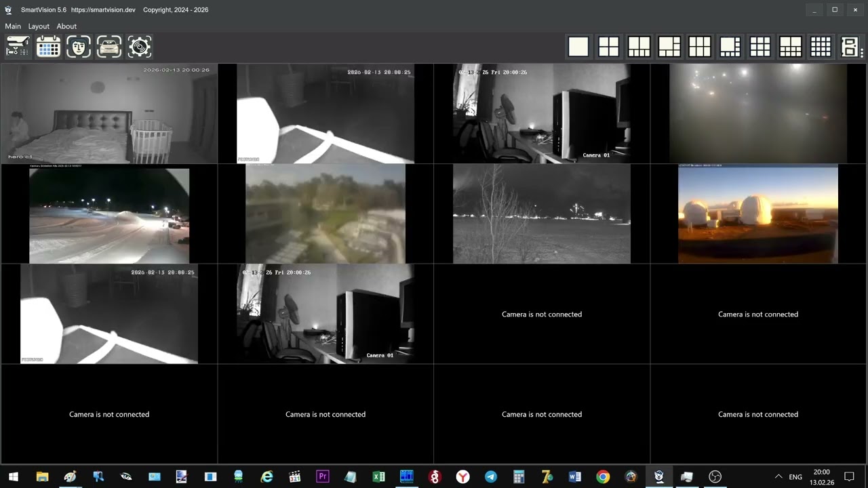Screen dimensions: 868x488
Task: Select the top-row Camera 01 desk feed
Action: click(542, 113)
